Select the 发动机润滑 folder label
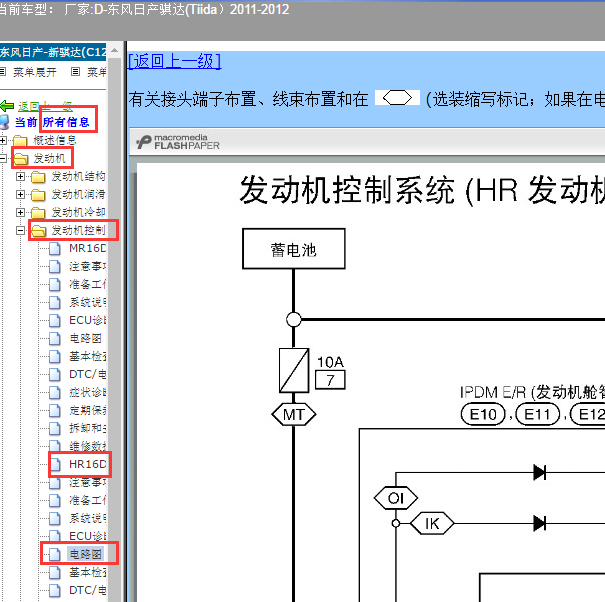605x602 pixels. click(79, 194)
